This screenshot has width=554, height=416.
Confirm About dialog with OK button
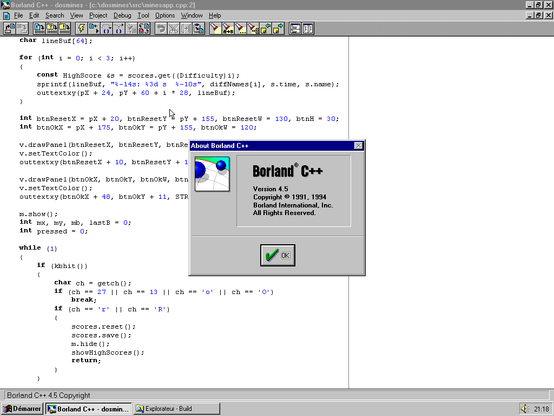[x=277, y=255]
